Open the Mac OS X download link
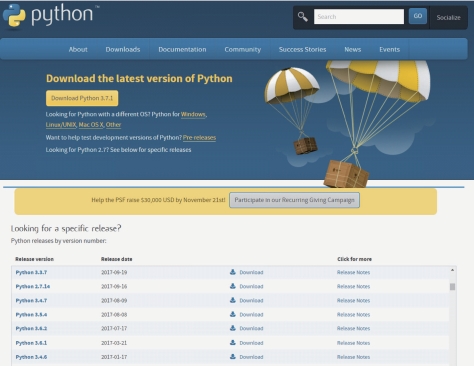This screenshot has height=366, width=474. coord(91,125)
